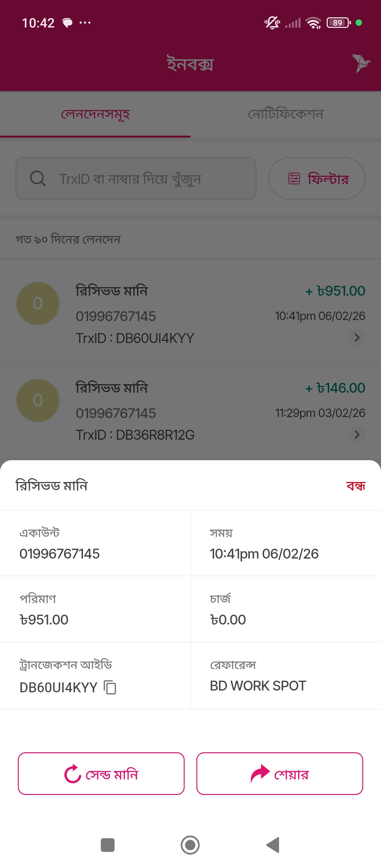The height and width of the screenshot is (868, 381).
Task: Open the ফিল্টার filter options
Action: pos(316,179)
